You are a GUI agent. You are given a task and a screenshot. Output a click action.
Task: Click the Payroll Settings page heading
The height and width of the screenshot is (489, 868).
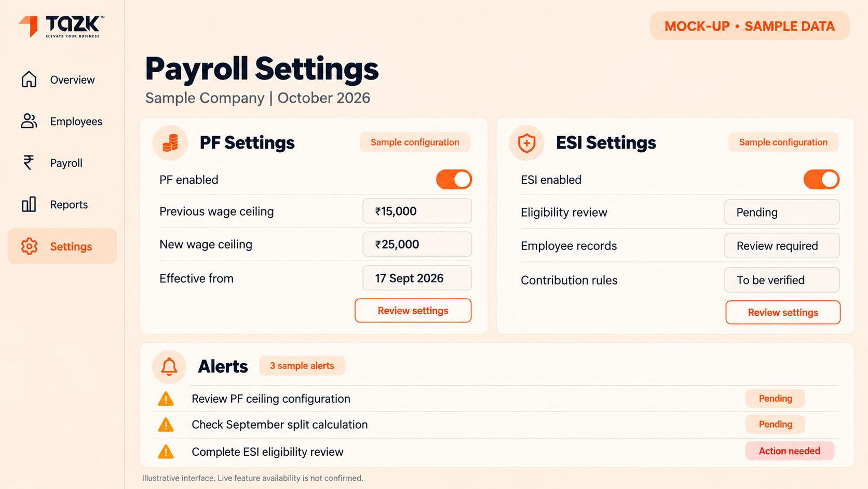pyautogui.click(x=262, y=69)
